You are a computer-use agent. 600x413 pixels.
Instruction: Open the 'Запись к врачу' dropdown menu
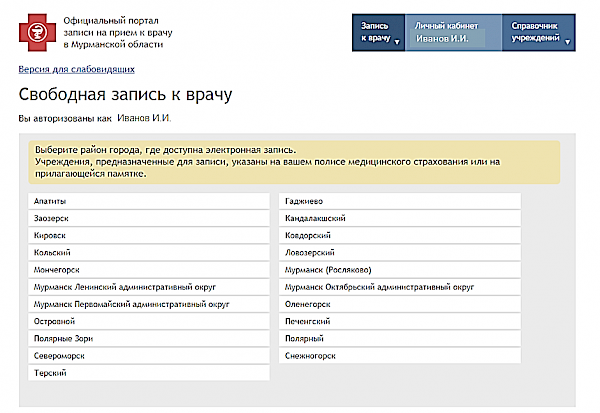coord(377,31)
